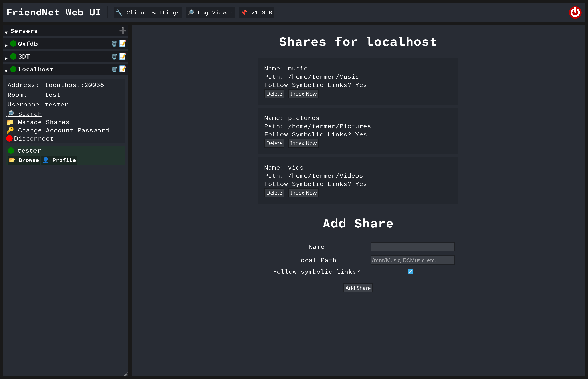Viewport: 588px width, 379px height.
Task: Index the pictures share now
Action: [303, 143]
